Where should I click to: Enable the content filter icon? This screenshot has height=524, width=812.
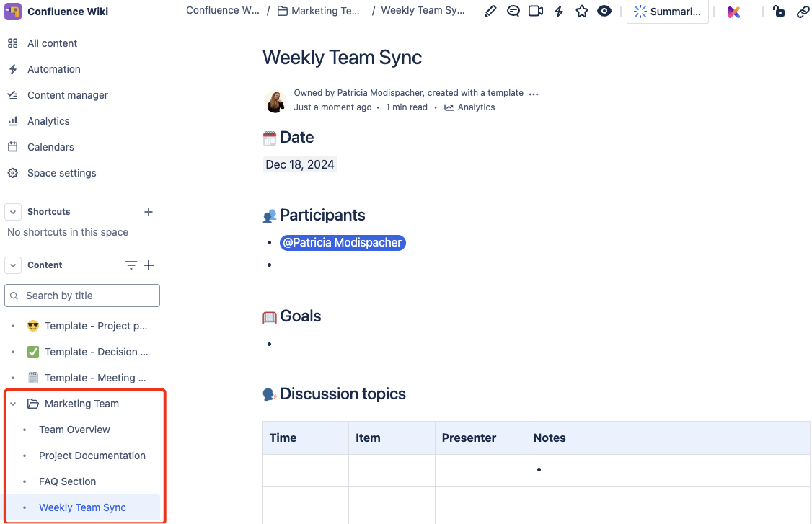(x=130, y=265)
